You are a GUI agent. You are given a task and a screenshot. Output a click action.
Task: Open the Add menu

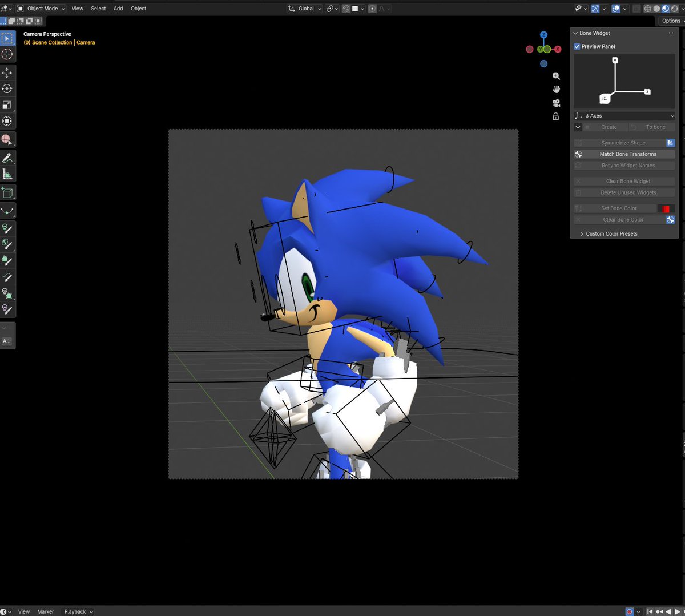(118, 9)
